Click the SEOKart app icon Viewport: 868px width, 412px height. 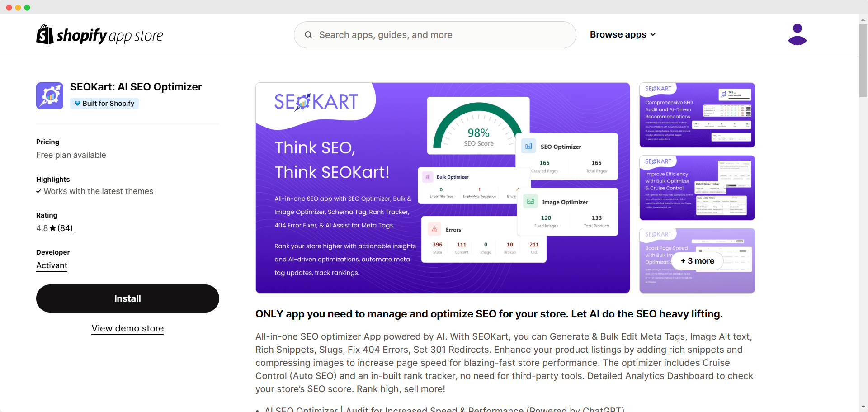50,96
